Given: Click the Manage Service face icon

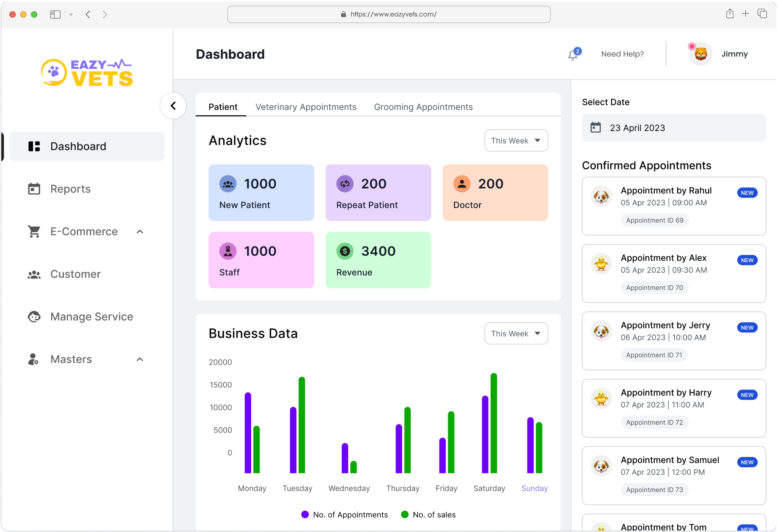Looking at the screenshot, I should coord(34,317).
